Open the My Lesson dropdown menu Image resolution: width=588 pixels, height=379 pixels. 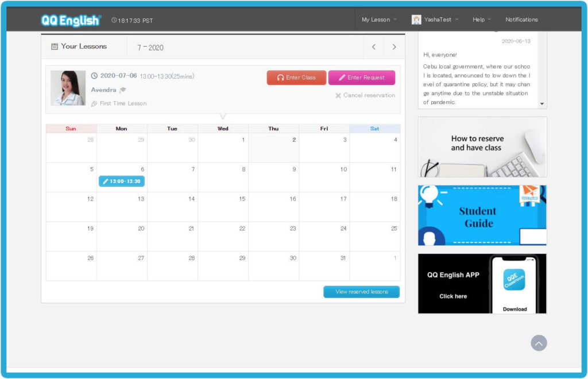pos(379,20)
